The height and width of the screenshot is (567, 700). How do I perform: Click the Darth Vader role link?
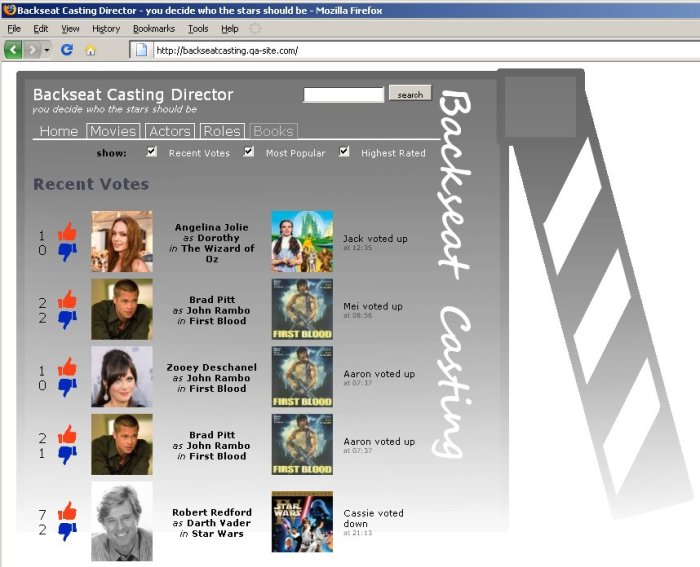tap(219, 523)
